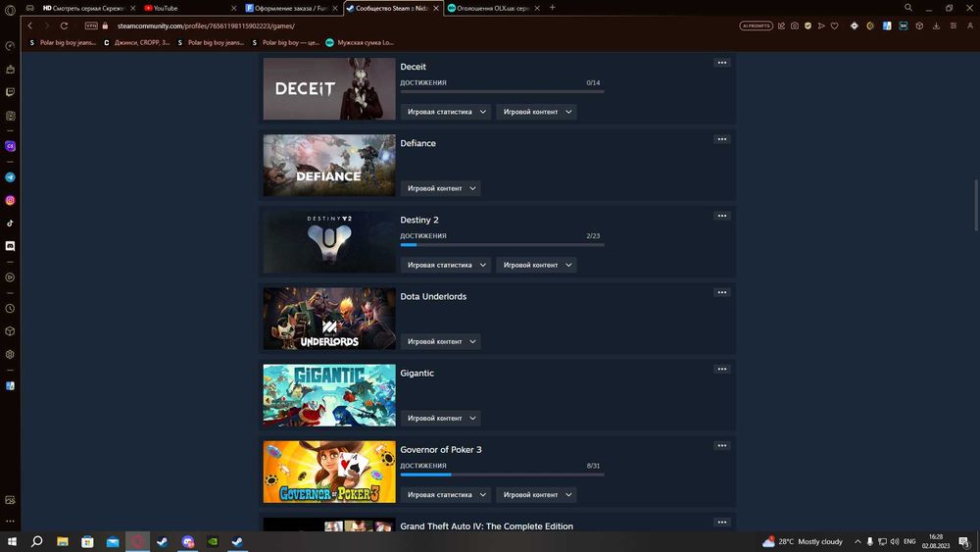
Task: Expand 'Игровой контент' dropdown for Defiance
Action: click(441, 188)
